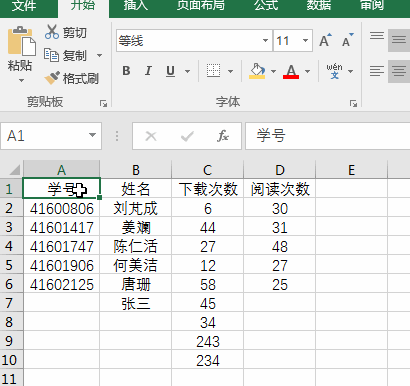Open the Name Box dropdown arrow
Viewport: 410px width, 386px height.
click(x=92, y=135)
